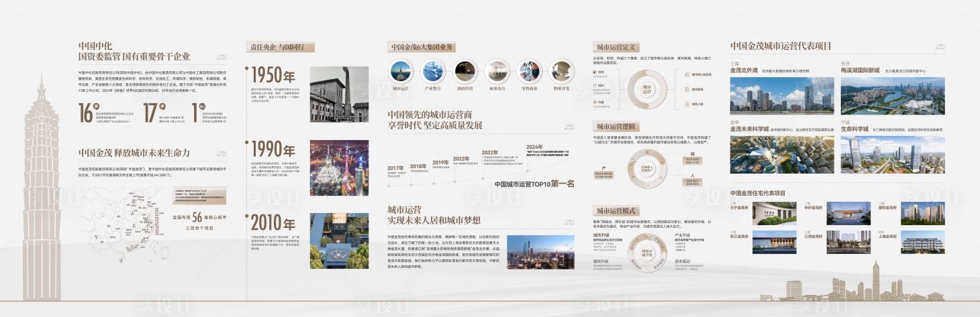
Task: Click the 2010年 timeline dot
Action: tap(248, 215)
